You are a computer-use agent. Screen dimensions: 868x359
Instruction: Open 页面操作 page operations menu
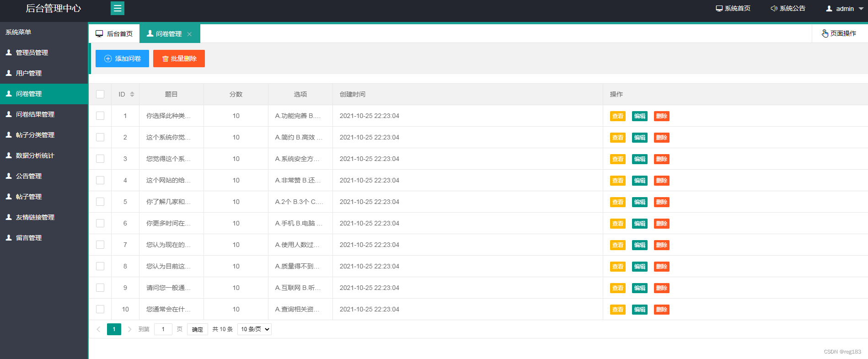pyautogui.click(x=839, y=33)
